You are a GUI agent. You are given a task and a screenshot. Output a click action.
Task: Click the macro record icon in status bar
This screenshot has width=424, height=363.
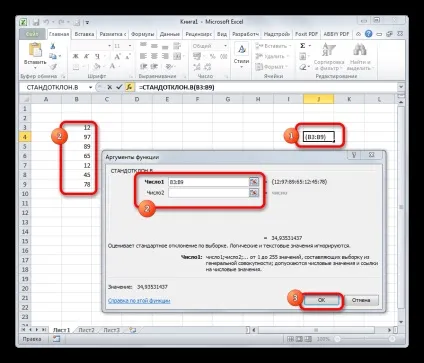pos(56,339)
